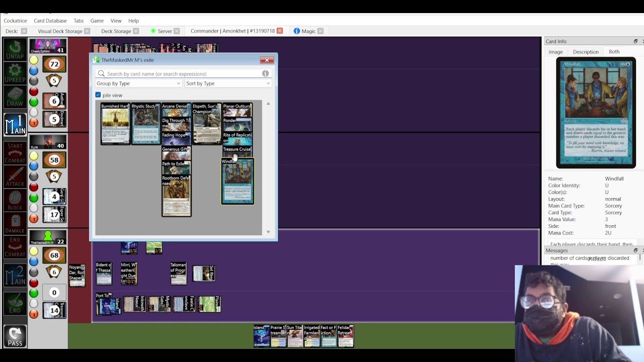Select the Draw phase icon
The width and height of the screenshot is (644, 362).
pyautogui.click(x=15, y=98)
